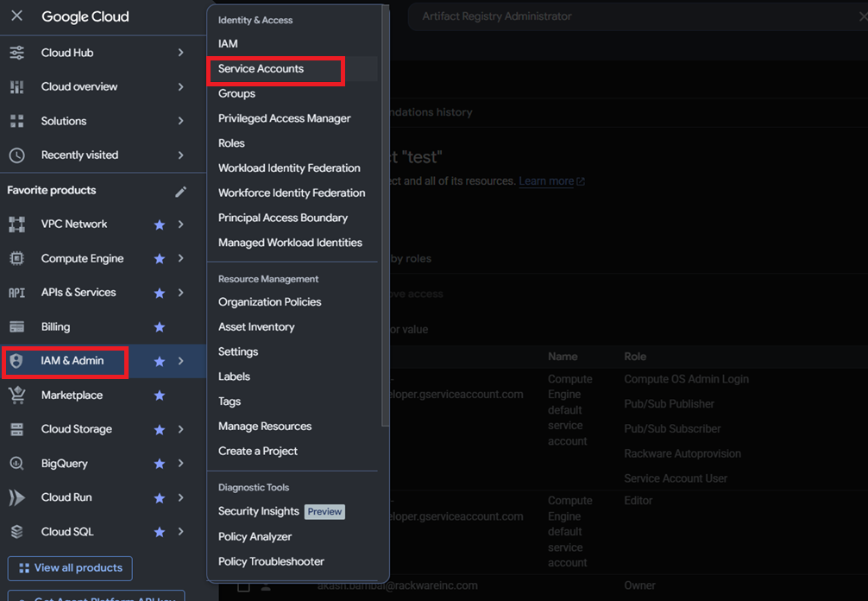
Task: Open the Cloud Run product entry
Action: click(x=66, y=497)
